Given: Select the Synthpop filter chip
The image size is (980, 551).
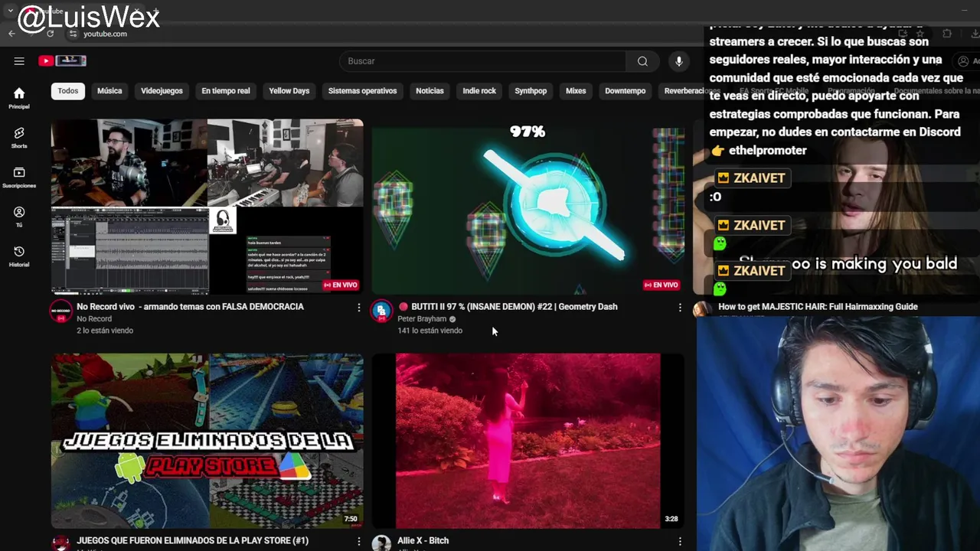Looking at the screenshot, I should (x=531, y=91).
